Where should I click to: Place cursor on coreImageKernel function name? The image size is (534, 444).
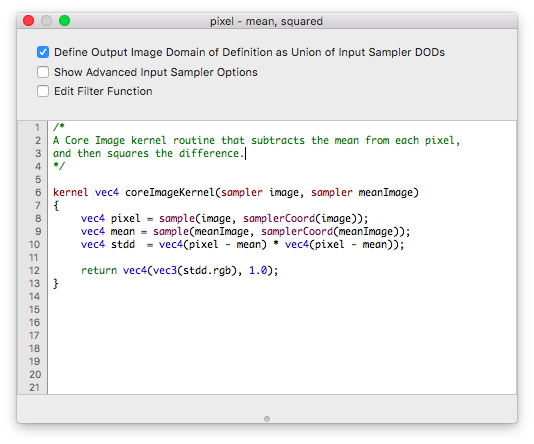170,193
